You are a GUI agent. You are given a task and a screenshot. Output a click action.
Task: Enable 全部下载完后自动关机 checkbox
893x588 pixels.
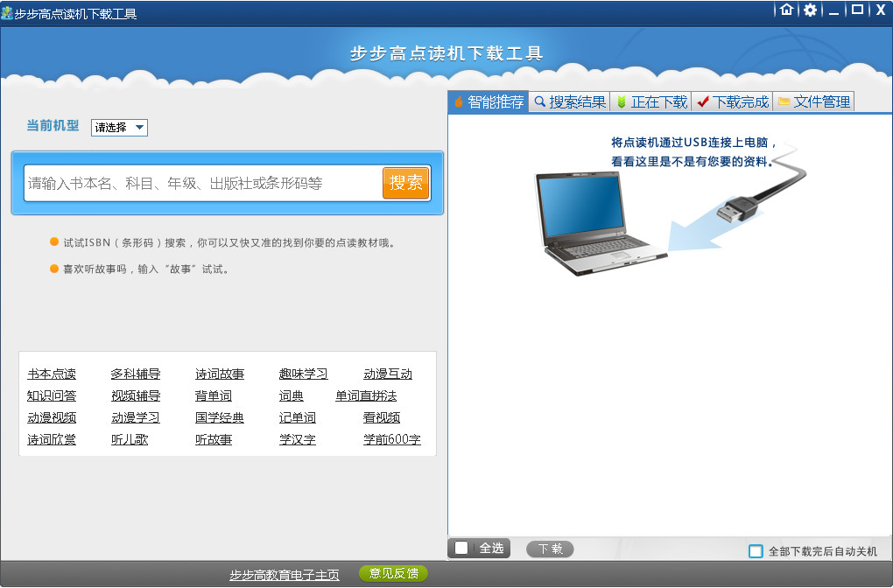coord(756,551)
